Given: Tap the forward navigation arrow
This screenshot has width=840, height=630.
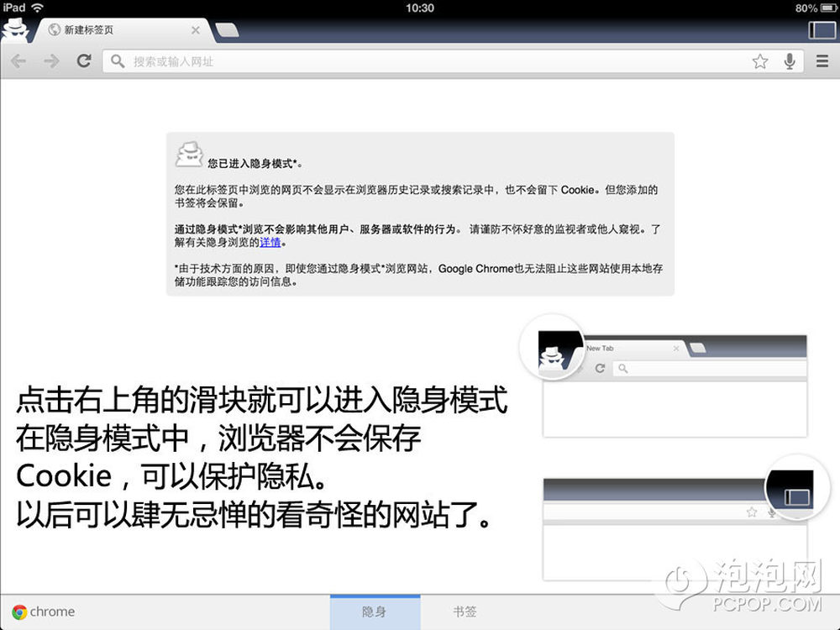Looking at the screenshot, I should [51, 61].
